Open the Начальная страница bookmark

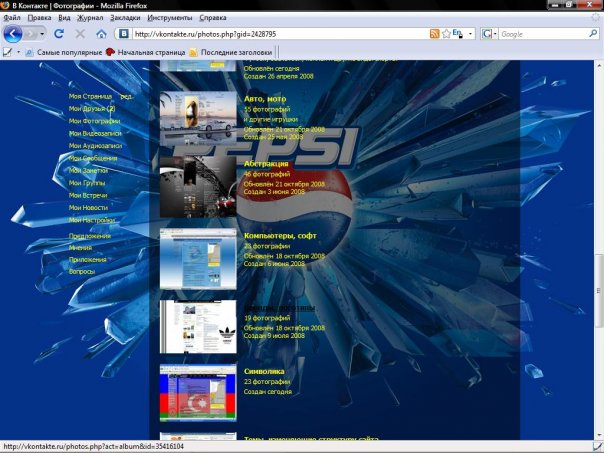(146, 52)
